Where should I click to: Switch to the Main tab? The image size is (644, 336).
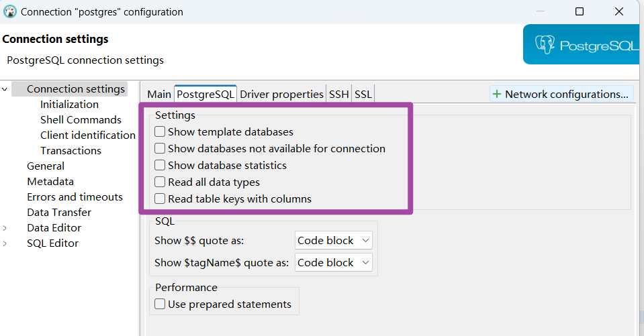coord(159,95)
